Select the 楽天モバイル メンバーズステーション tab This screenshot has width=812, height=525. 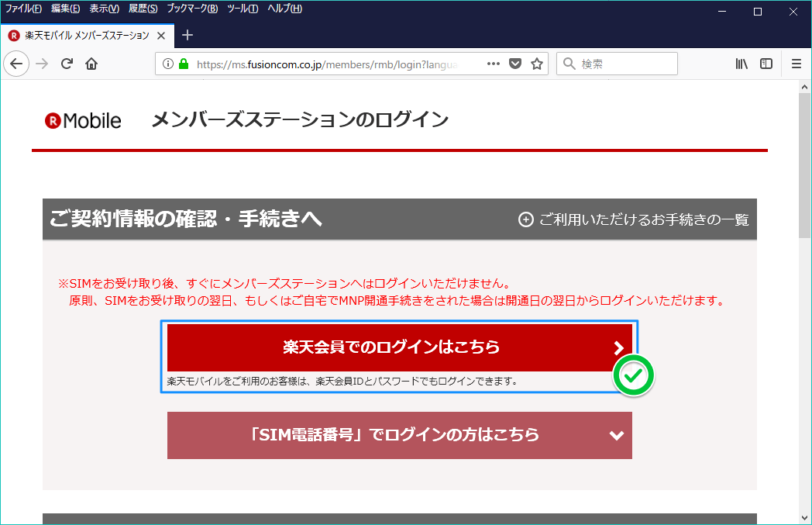[87, 36]
